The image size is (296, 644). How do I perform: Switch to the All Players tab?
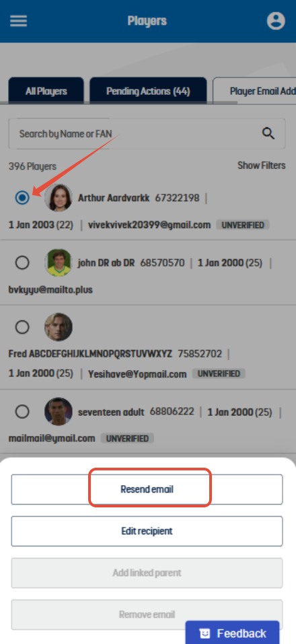click(46, 91)
